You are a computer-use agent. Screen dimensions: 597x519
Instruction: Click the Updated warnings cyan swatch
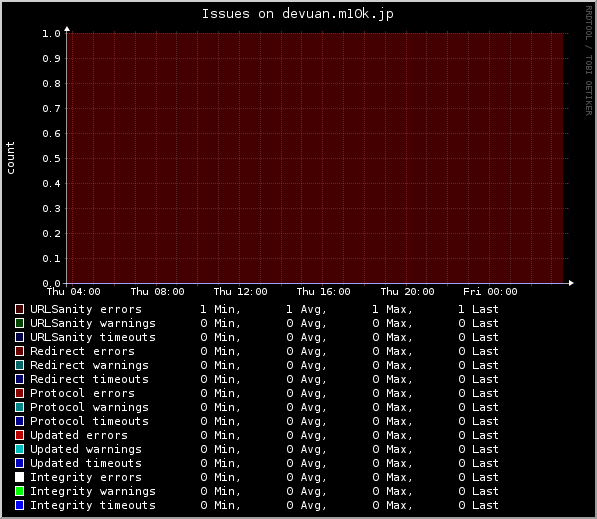(19, 449)
